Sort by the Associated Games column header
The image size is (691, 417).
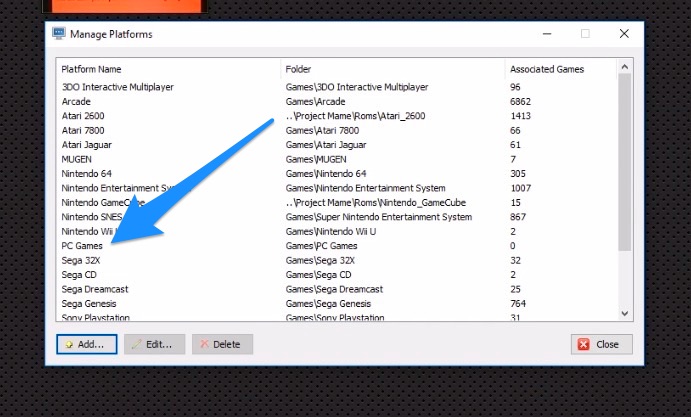click(x=547, y=69)
